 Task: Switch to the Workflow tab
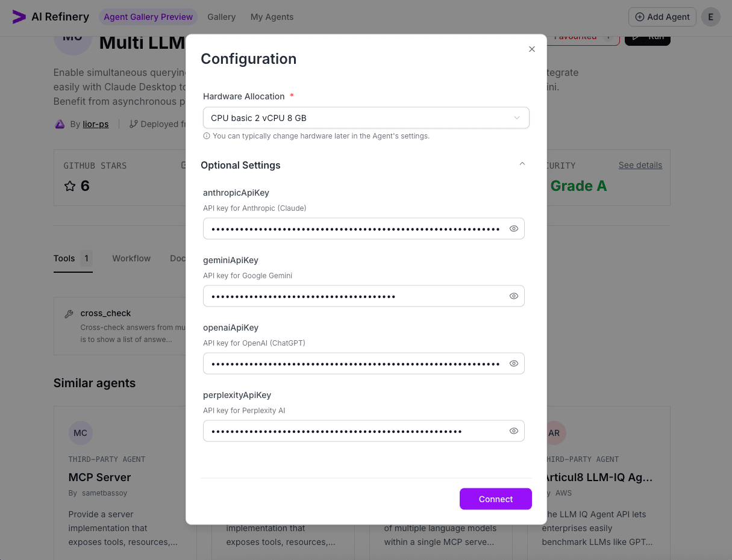131,258
